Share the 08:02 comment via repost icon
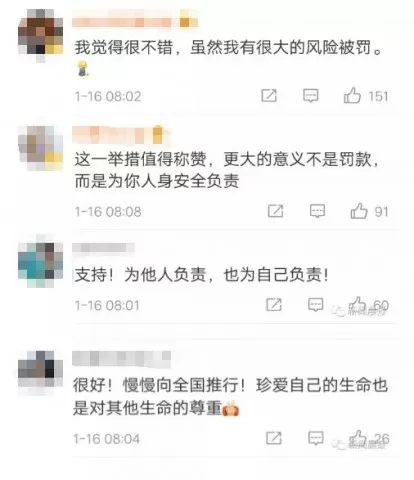The width and height of the screenshot is (414, 480). pyautogui.click(x=269, y=96)
